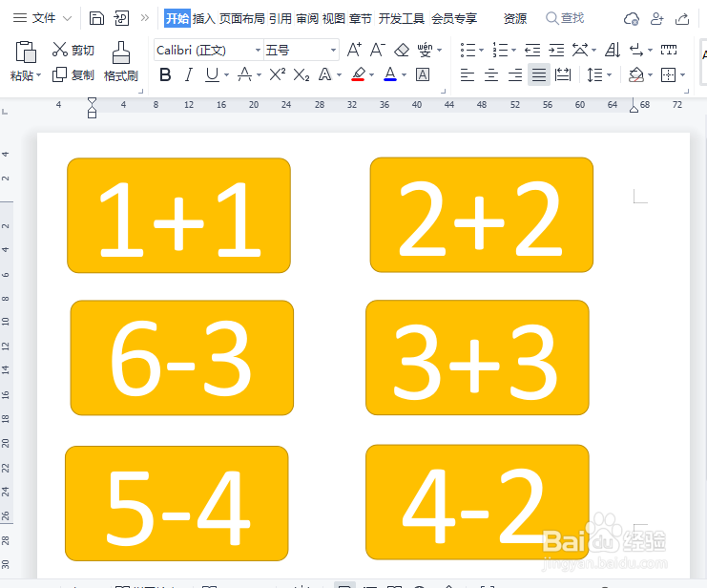Click the phonetic guide 文 icon
Viewport: 707px width, 588px height.
point(425,50)
